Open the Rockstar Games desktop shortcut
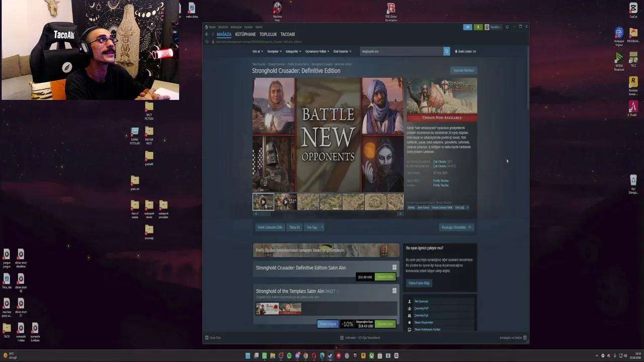Viewport: 644px width, 362px height. 633,85
